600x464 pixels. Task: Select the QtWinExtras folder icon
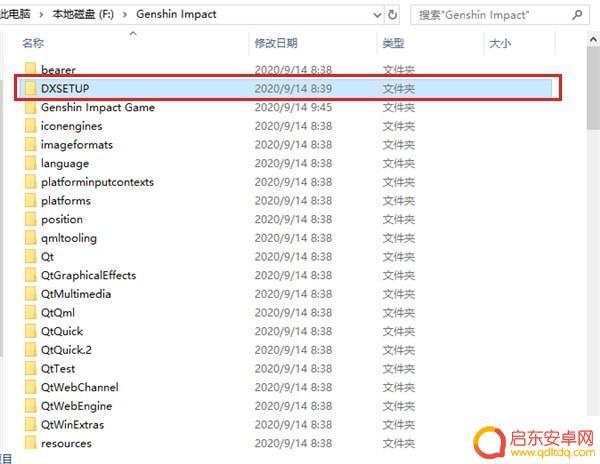pyautogui.click(x=30, y=425)
